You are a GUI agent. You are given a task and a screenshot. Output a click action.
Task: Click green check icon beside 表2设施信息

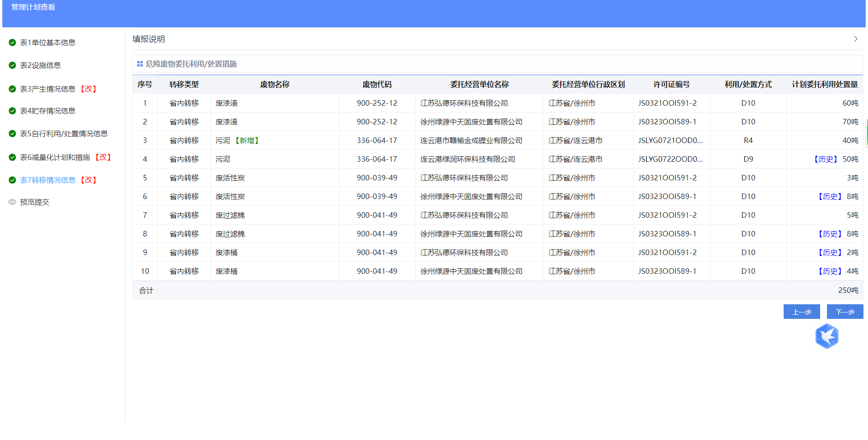12,65
